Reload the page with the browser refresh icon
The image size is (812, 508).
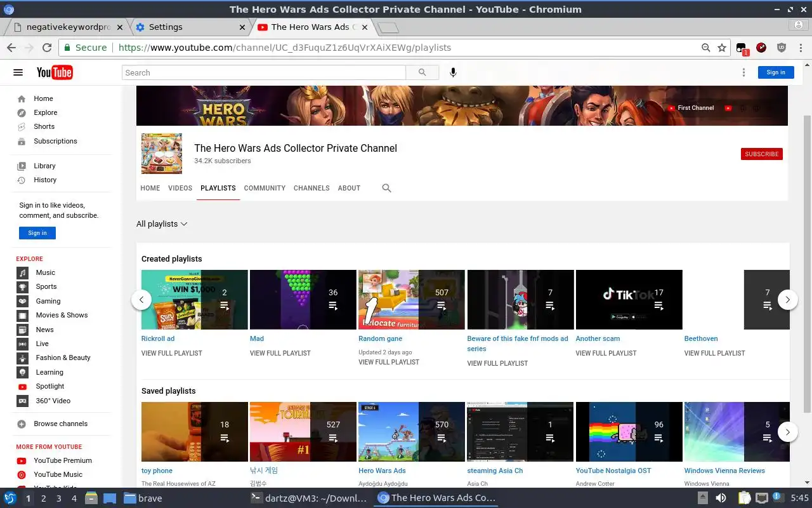click(x=46, y=48)
